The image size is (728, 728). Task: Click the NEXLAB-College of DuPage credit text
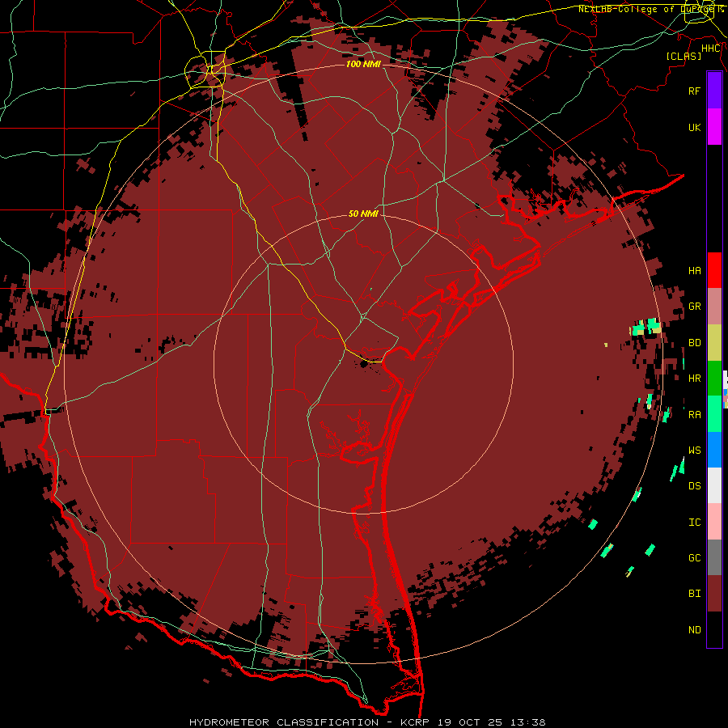[x=647, y=9]
